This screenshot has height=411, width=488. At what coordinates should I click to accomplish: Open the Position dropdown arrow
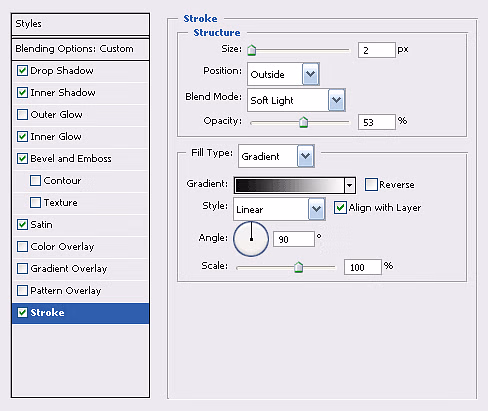click(311, 74)
